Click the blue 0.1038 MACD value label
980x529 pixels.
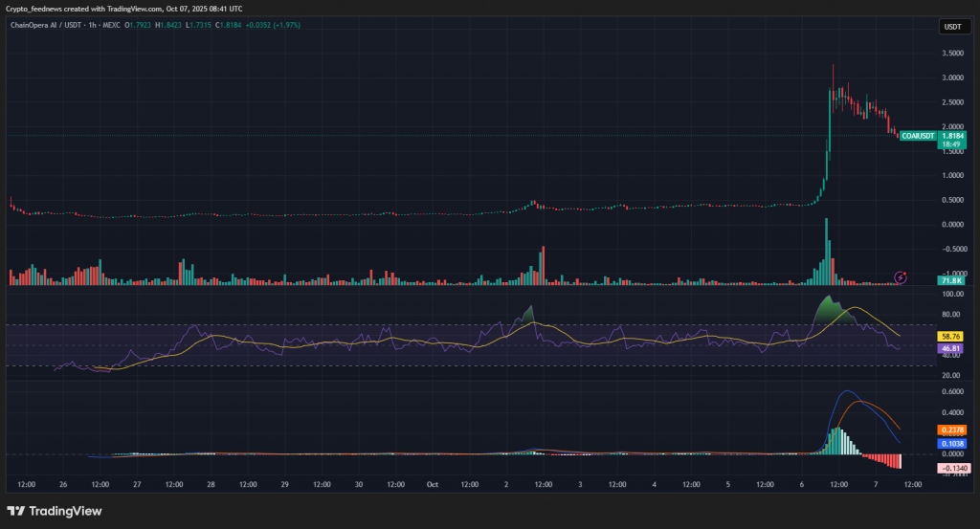pyautogui.click(x=951, y=445)
